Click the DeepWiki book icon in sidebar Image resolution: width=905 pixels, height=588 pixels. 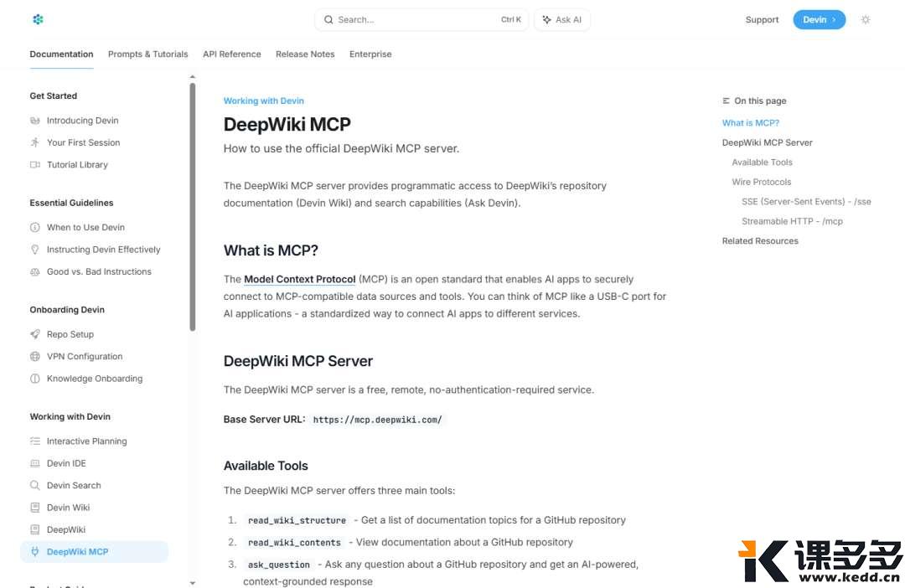tap(35, 529)
